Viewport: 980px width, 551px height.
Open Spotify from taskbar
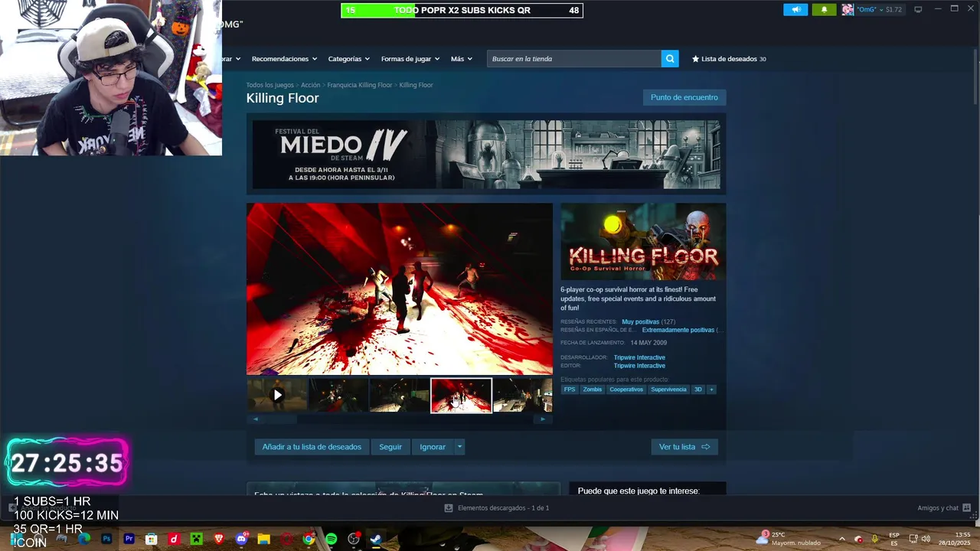point(331,539)
